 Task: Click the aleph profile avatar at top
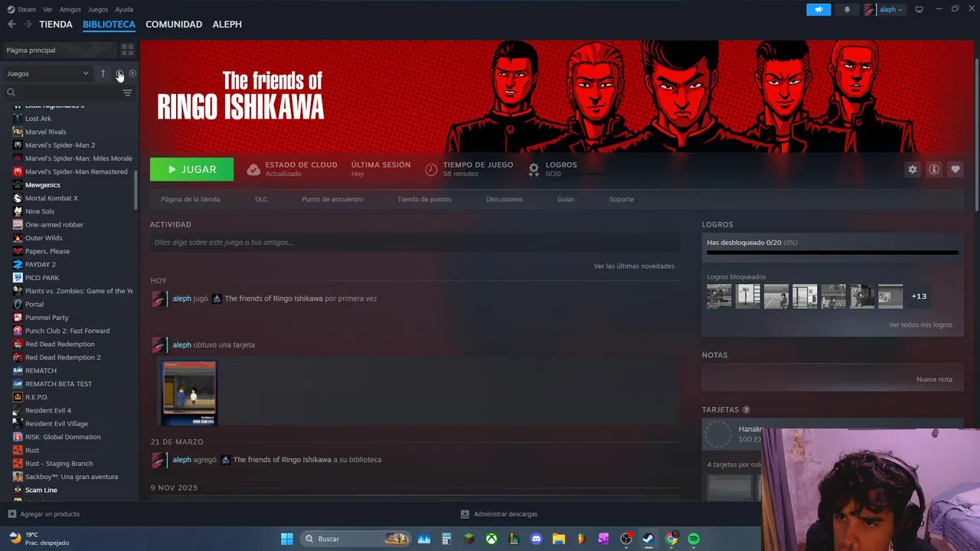870,9
